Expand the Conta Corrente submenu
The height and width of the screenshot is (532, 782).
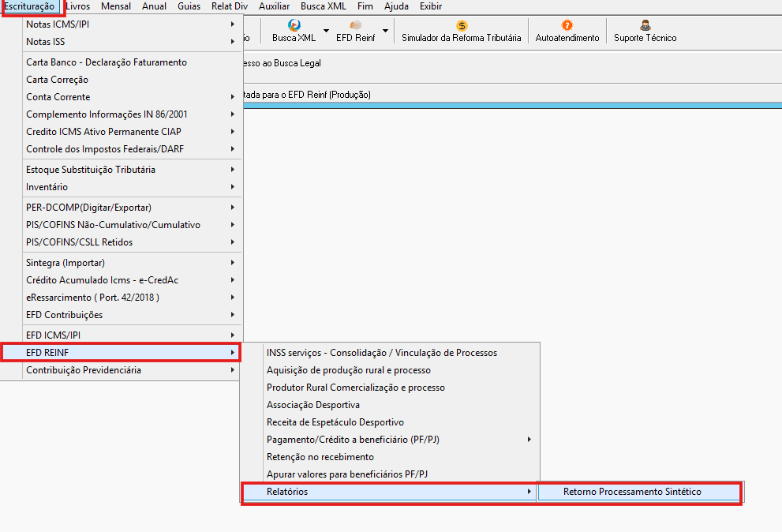(131, 97)
